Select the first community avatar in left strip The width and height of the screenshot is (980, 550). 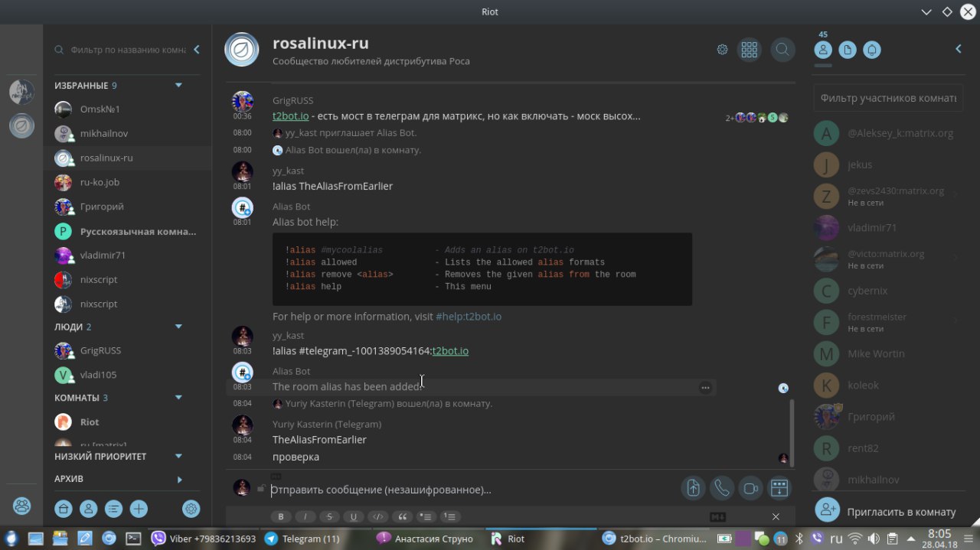[x=21, y=92]
